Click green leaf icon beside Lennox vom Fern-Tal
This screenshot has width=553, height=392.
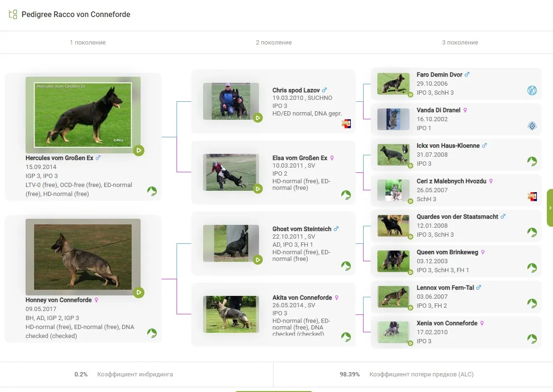(x=532, y=303)
